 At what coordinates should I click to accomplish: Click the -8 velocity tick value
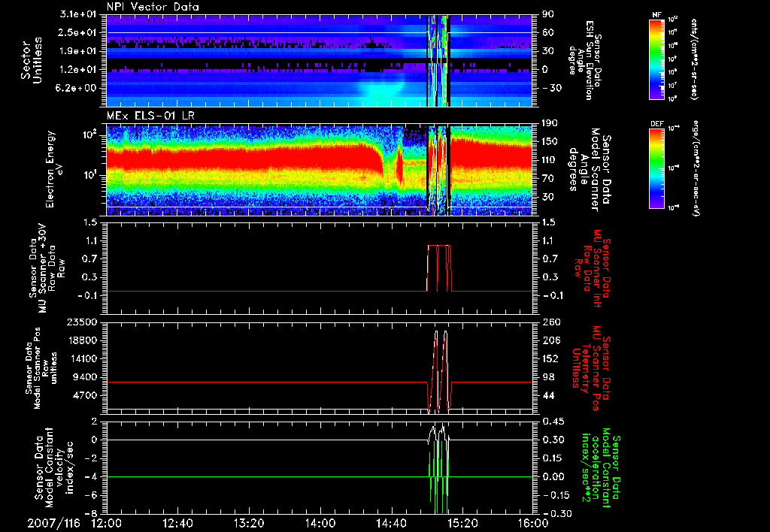91,514
